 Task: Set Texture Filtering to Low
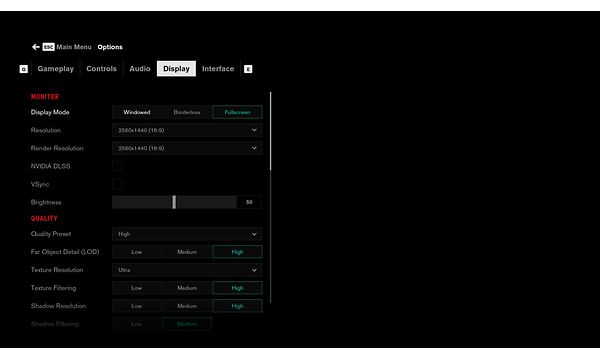click(x=137, y=288)
